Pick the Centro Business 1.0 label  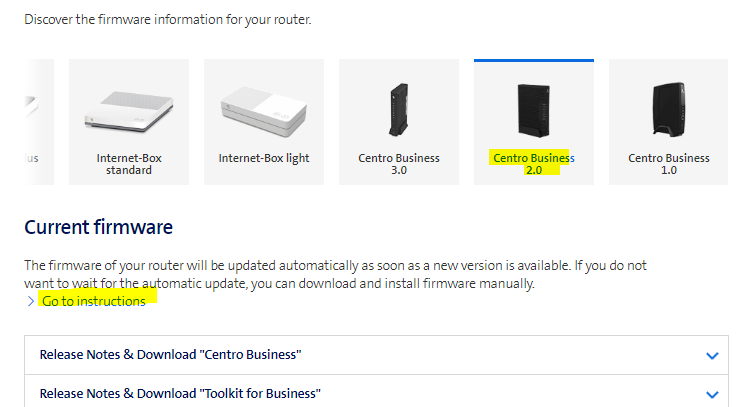[668, 164]
